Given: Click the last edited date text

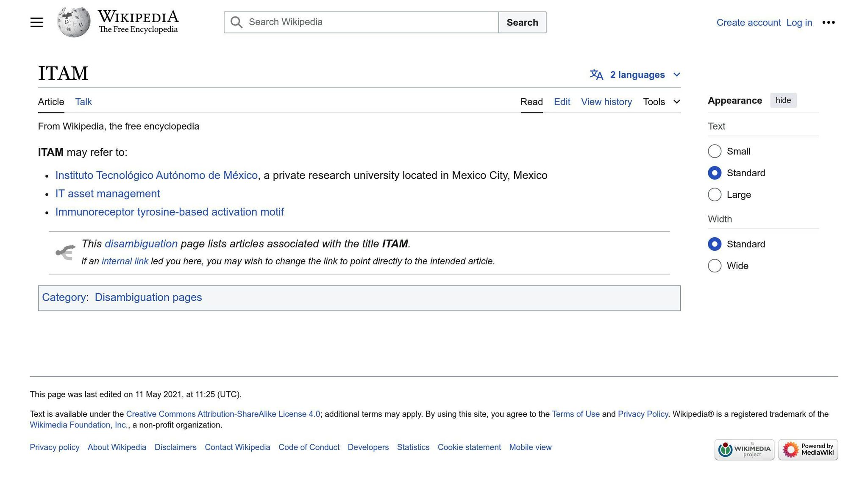Looking at the screenshot, I should [136, 394].
